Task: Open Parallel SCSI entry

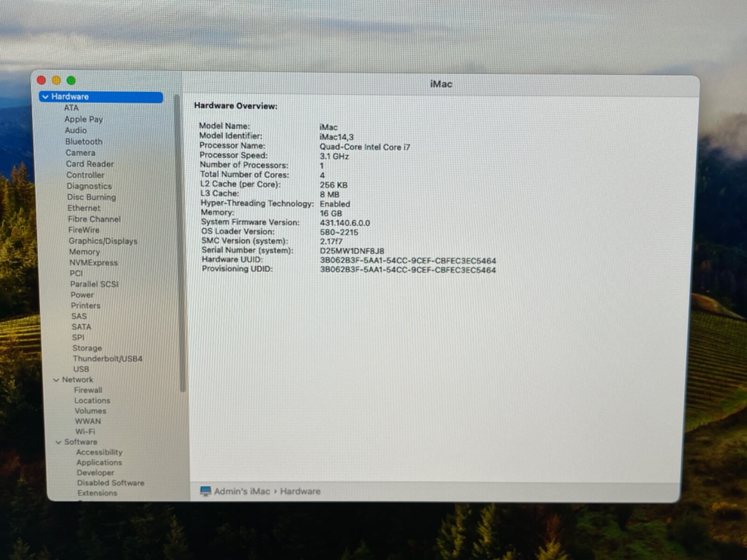Action: (x=94, y=284)
